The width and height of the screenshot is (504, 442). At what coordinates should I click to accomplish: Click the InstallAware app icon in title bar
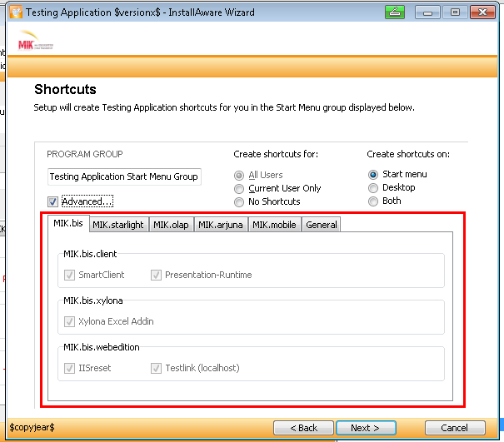pyautogui.click(x=16, y=12)
